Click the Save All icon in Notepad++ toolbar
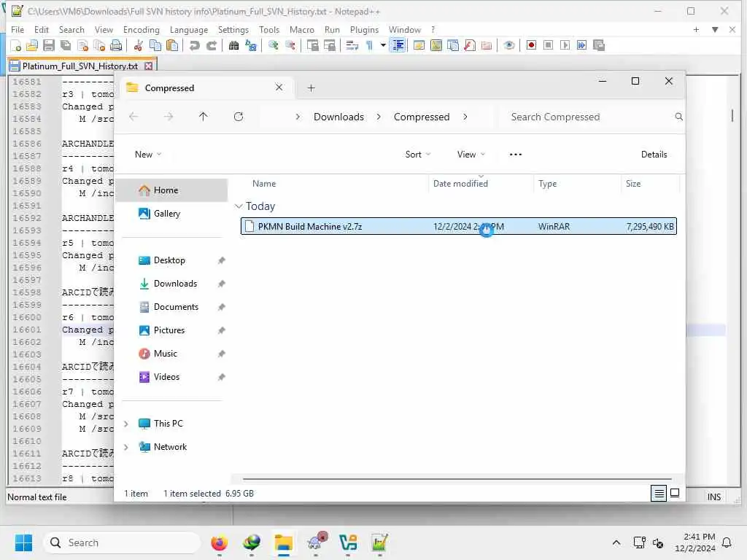Image resolution: width=747 pixels, height=560 pixels. click(x=66, y=45)
